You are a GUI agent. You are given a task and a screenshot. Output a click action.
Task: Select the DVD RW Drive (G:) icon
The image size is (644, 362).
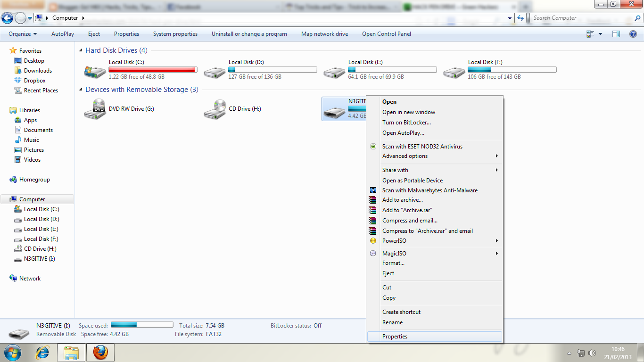(x=95, y=109)
